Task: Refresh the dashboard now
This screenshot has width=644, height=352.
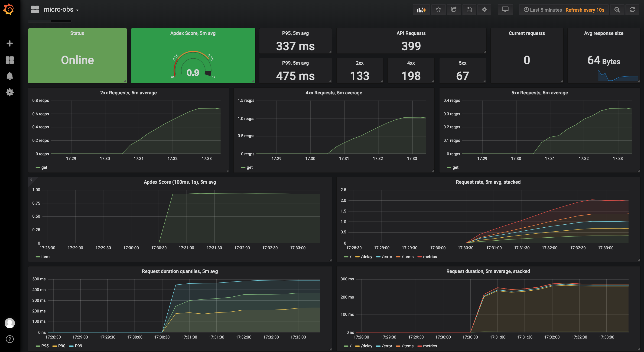Action: coord(632,10)
